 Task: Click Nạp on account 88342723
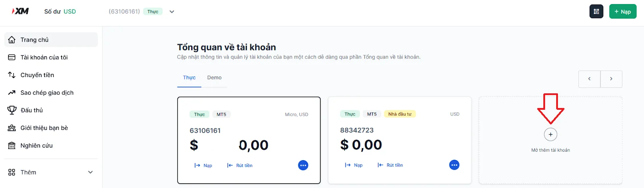coord(354,165)
